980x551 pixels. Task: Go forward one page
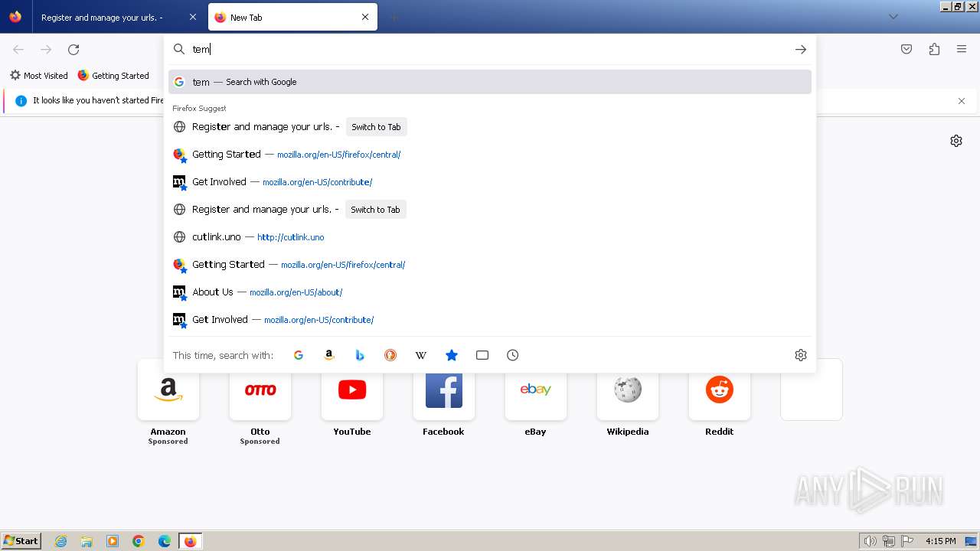(46, 49)
